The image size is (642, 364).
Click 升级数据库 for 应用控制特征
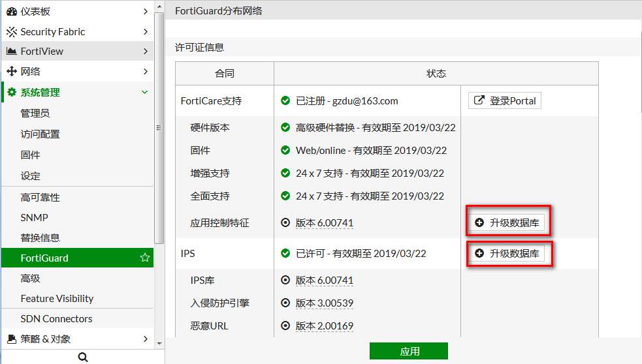point(507,222)
